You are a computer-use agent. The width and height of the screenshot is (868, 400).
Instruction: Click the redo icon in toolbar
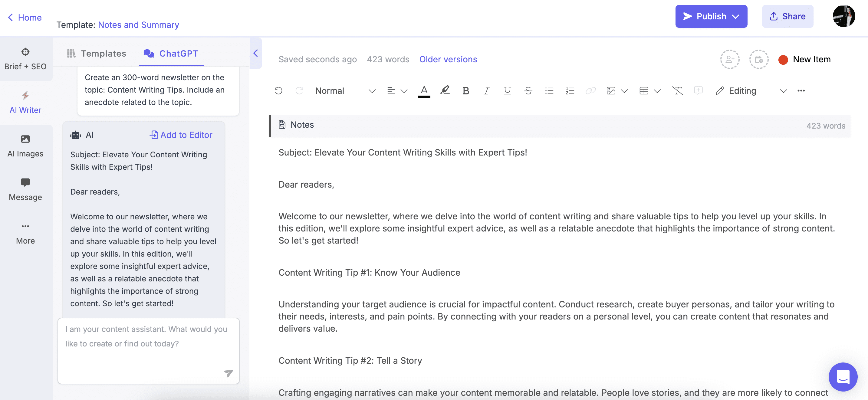coord(299,90)
